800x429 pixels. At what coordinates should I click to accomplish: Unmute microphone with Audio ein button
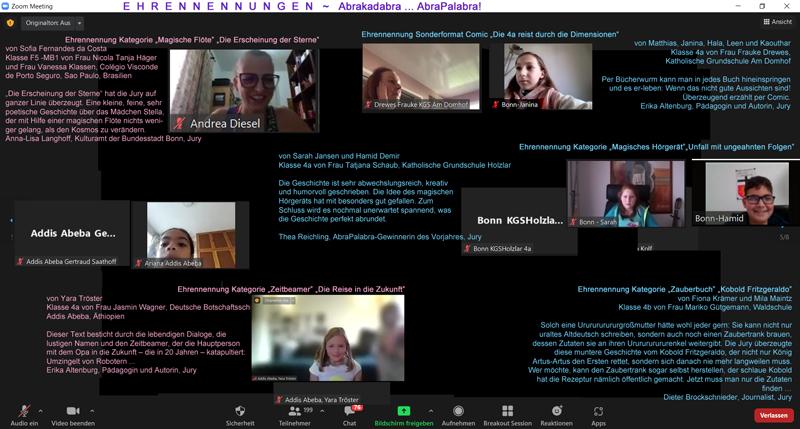[x=24, y=415]
